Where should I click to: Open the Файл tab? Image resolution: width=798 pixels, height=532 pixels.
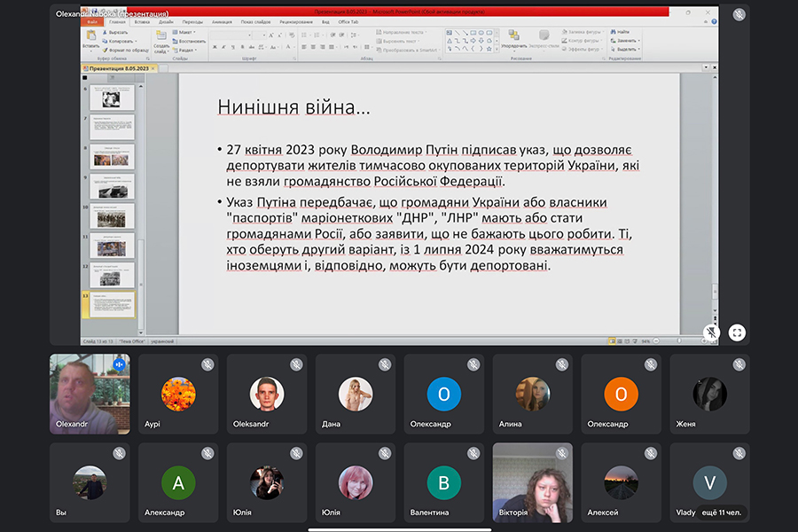(92, 21)
